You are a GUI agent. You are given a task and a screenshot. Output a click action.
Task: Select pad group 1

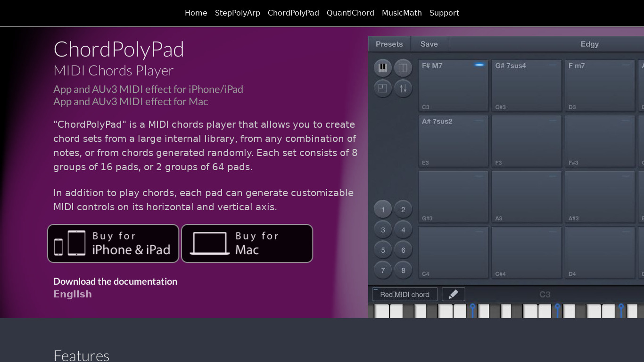[383, 209]
